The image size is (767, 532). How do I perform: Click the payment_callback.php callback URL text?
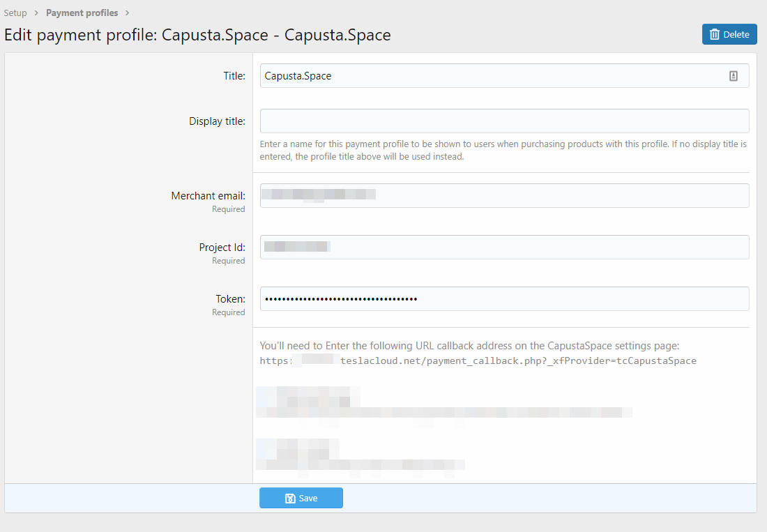pos(478,361)
